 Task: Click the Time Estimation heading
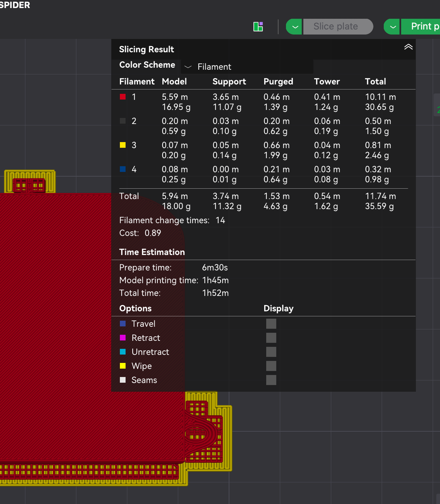point(152,252)
